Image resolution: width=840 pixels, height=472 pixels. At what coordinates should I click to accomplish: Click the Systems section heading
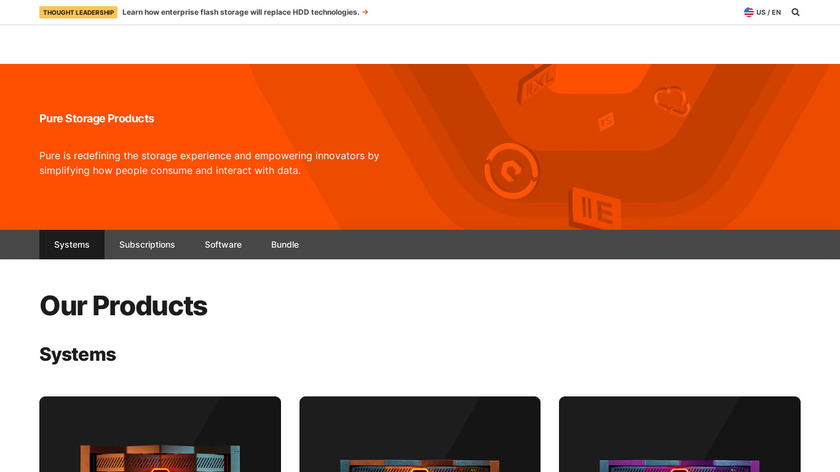(78, 354)
